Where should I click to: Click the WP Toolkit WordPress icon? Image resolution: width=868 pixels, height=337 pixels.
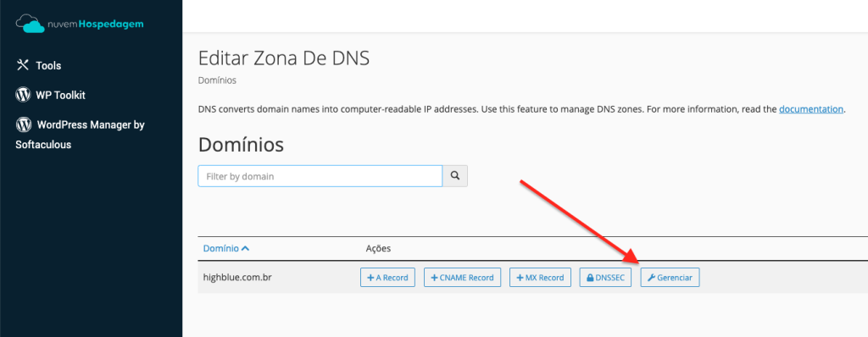(x=23, y=95)
